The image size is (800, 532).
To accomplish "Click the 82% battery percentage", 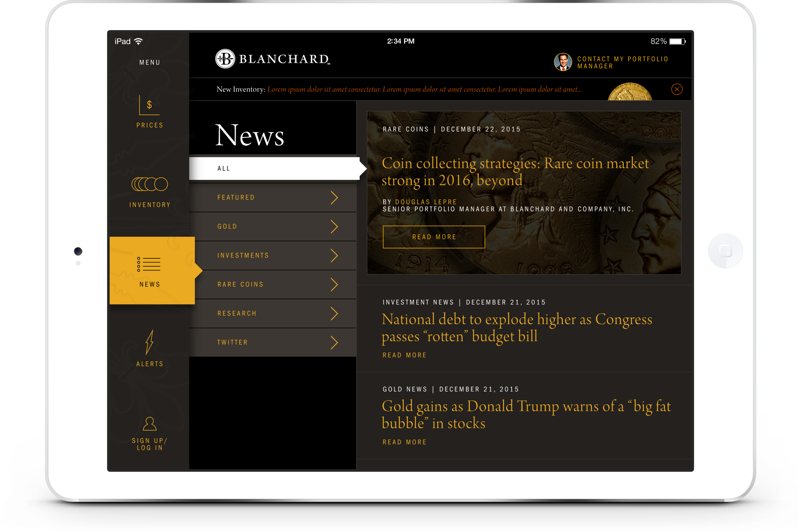I will [658, 41].
